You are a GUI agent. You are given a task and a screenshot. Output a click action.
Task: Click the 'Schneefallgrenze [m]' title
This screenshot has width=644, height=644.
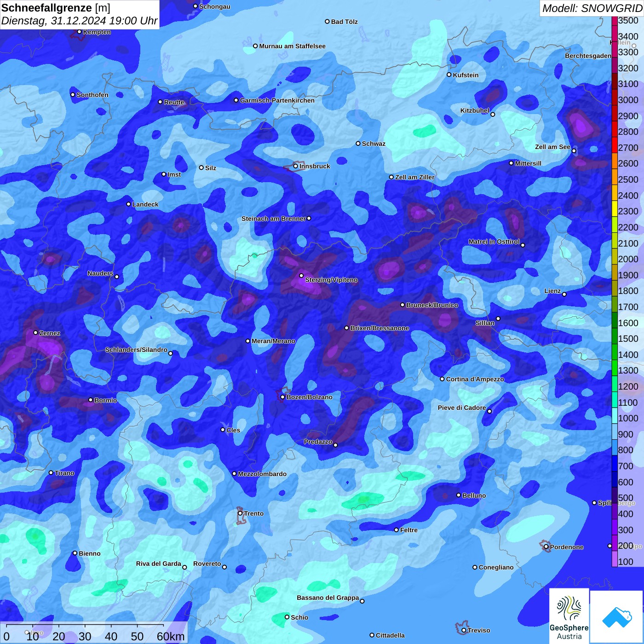click(x=56, y=8)
